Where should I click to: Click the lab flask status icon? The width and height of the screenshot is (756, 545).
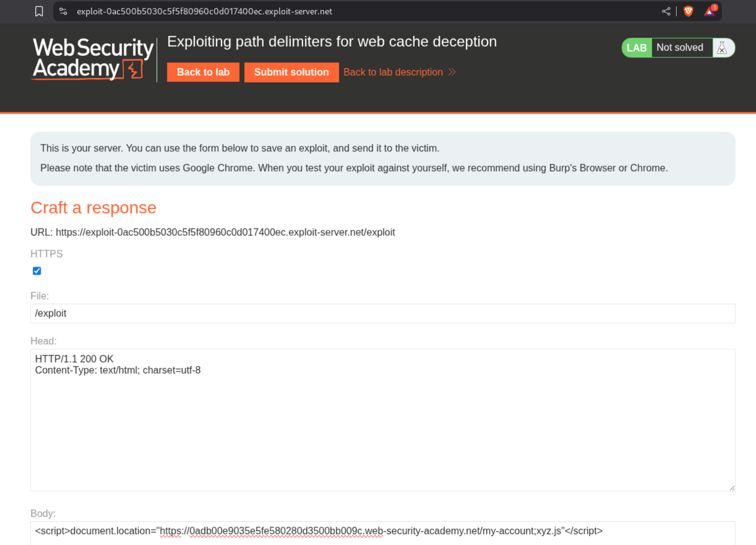click(722, 48)
